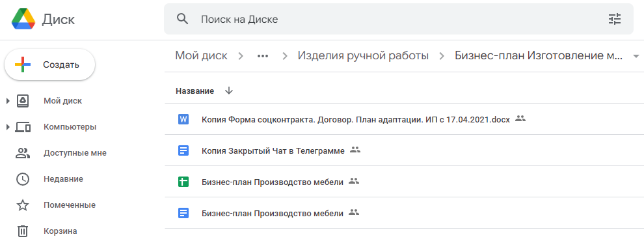Open the current folder dropdown arrow in breadcrumb
This screenshot has width=644, height=241.
point(636,56)
